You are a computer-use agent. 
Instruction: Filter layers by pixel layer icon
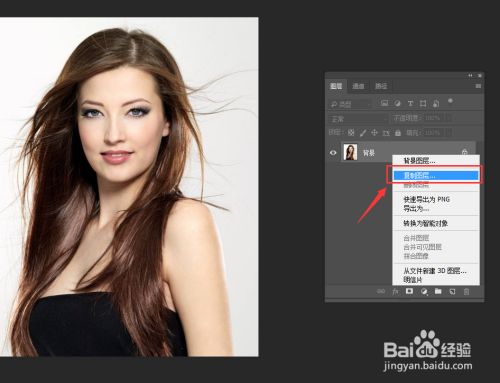(384, 103)
